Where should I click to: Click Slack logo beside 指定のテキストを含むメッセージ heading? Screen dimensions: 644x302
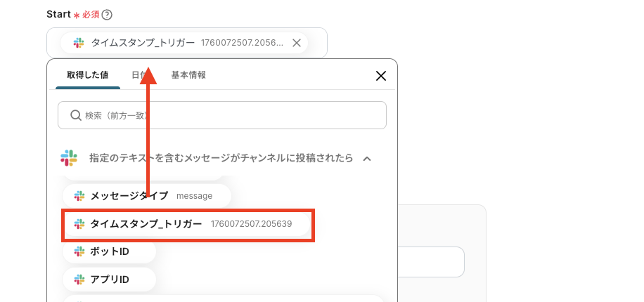(69, 158)
